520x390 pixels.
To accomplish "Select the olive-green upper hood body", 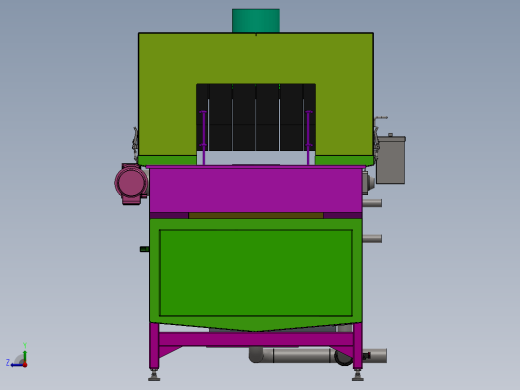I will pos(256,58).
